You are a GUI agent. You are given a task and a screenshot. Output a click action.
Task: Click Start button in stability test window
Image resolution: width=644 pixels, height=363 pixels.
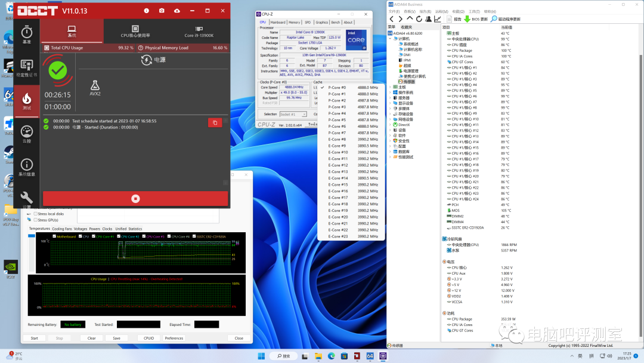point(34,339)
